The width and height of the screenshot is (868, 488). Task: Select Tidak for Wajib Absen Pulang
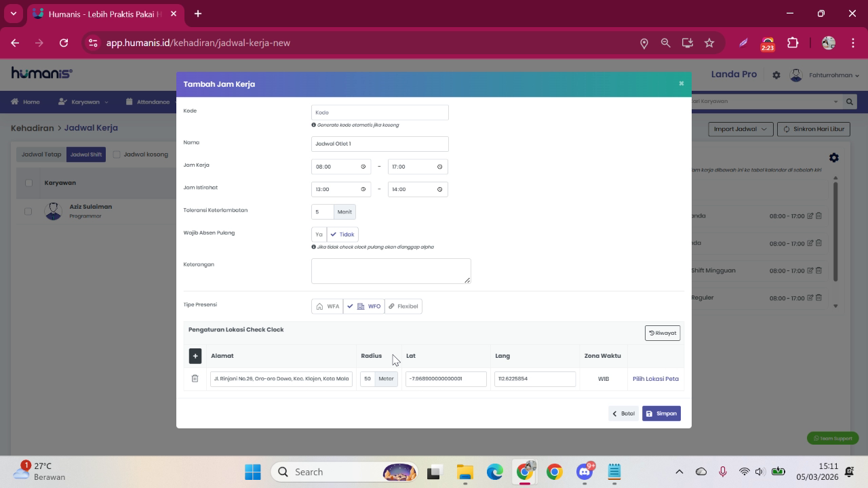click(x=342, y=235)
